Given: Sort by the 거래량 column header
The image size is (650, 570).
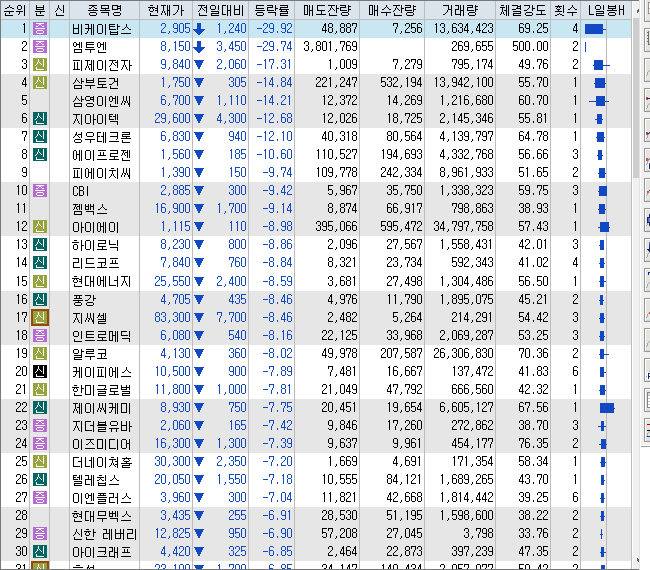Looking at the screenshot, I should click(460, 10).
